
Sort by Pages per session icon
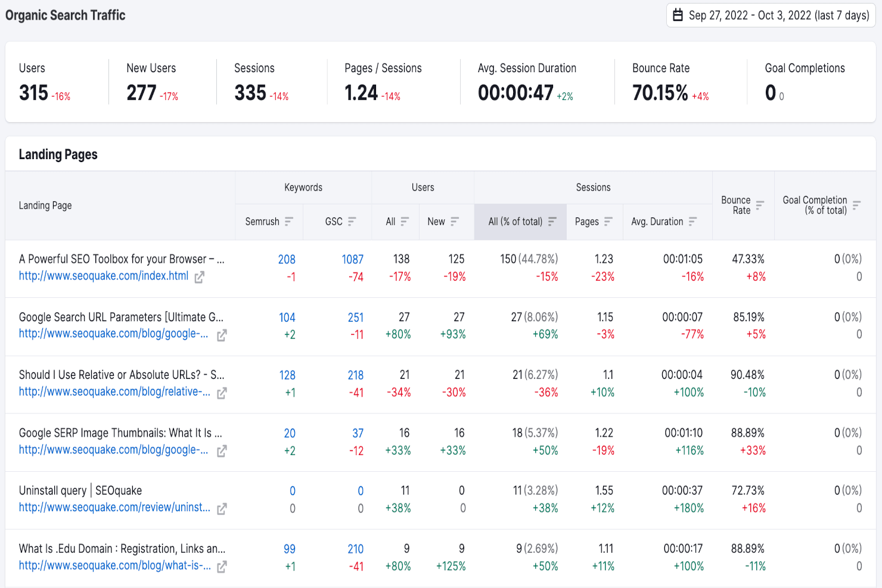tap(608, 222)
